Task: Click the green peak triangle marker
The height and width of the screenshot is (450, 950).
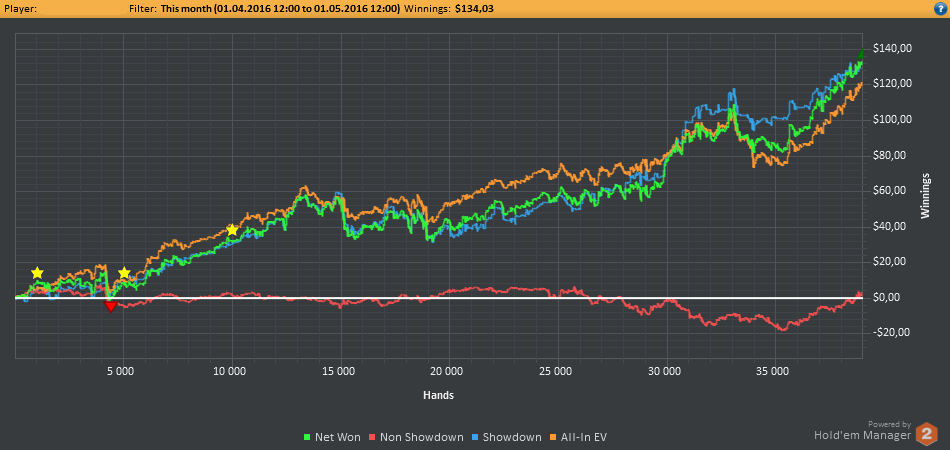Action: click(861, 55)
